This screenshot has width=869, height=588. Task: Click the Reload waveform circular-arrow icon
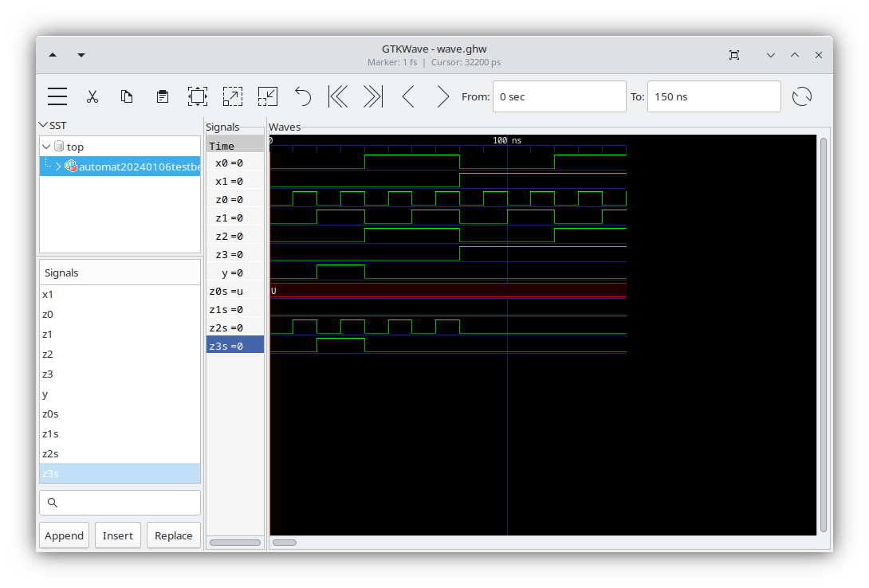pyautogui.click(x=802, y=96)
